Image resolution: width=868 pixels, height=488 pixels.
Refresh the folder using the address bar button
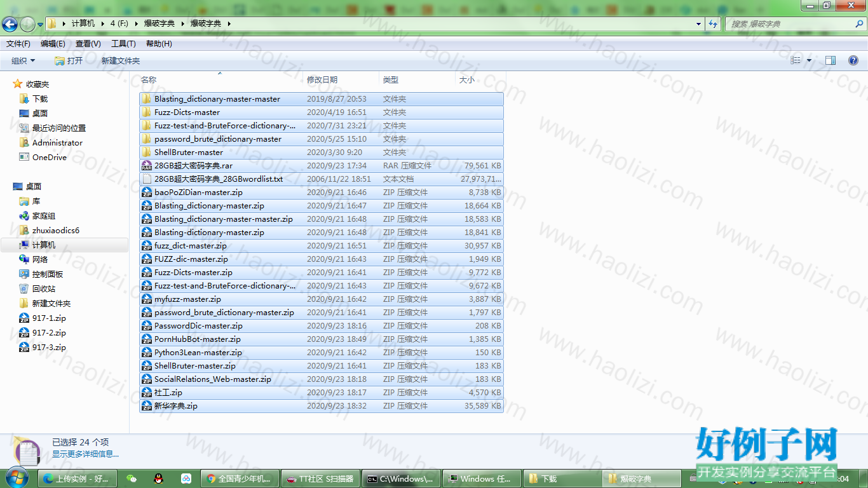[713, 24]
